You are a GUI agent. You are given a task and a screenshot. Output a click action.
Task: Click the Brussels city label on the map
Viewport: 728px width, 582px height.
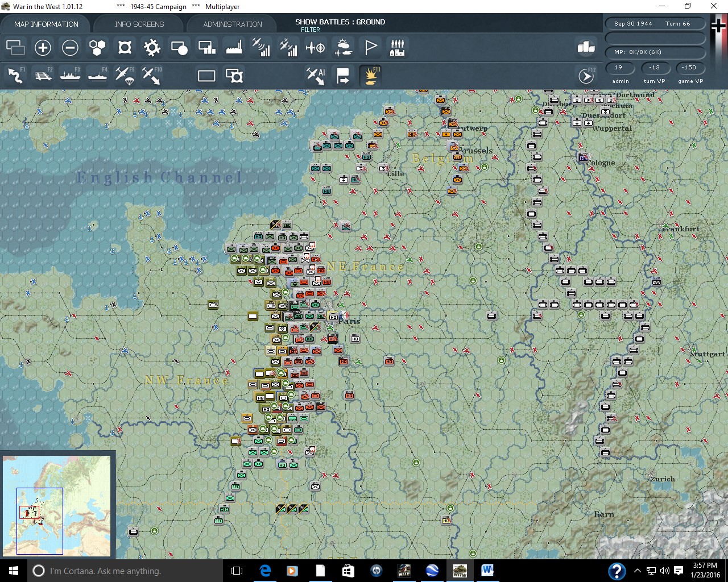point(477,151)
